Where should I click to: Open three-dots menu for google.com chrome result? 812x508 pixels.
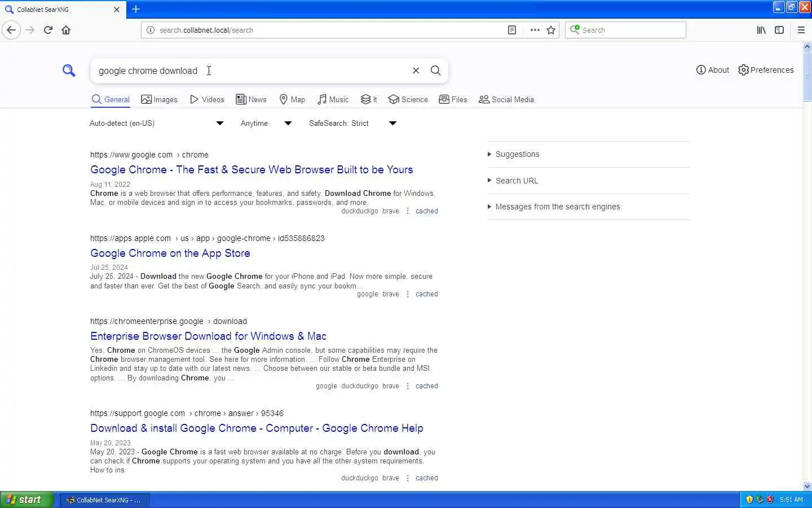[408, 211]
